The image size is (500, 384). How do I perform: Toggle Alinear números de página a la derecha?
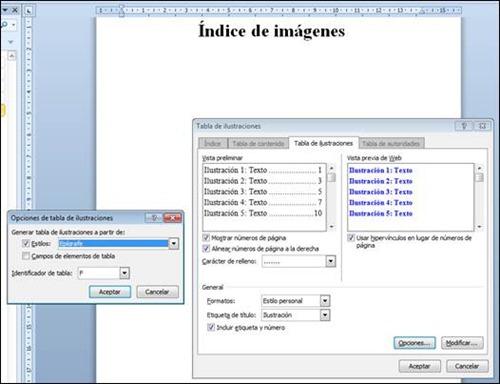point(206,249)
